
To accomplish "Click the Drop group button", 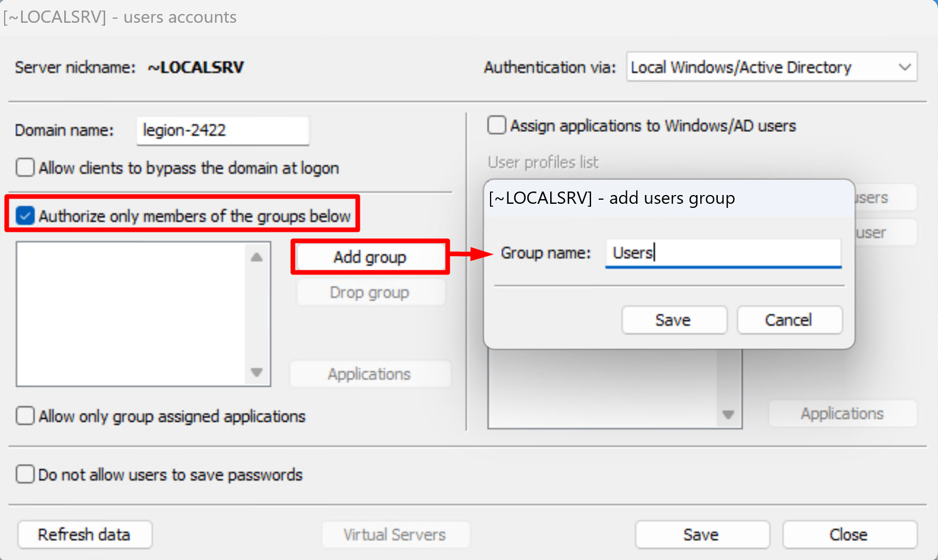I will pos(370,293).
